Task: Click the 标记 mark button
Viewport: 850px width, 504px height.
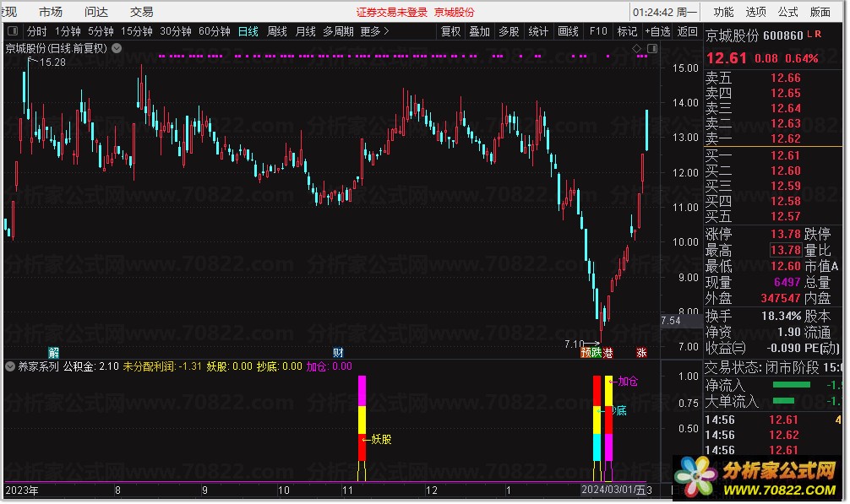Action: coord(627,31)
